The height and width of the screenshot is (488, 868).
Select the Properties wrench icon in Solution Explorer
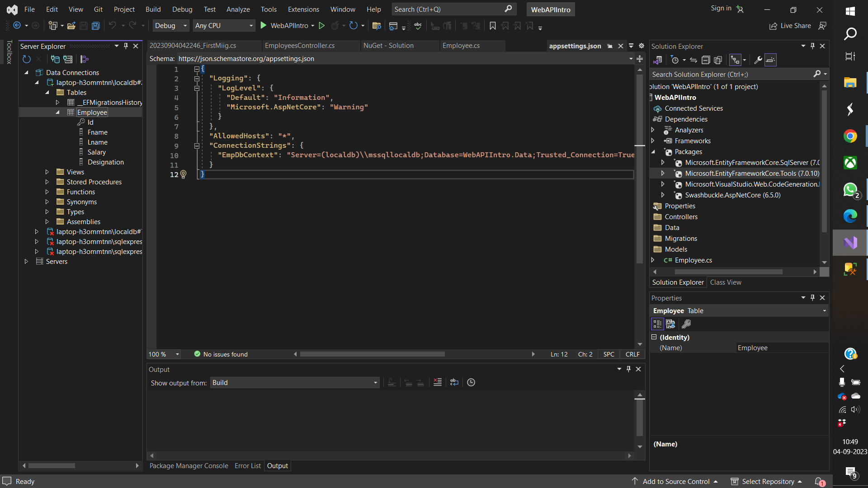click(758, 60)
